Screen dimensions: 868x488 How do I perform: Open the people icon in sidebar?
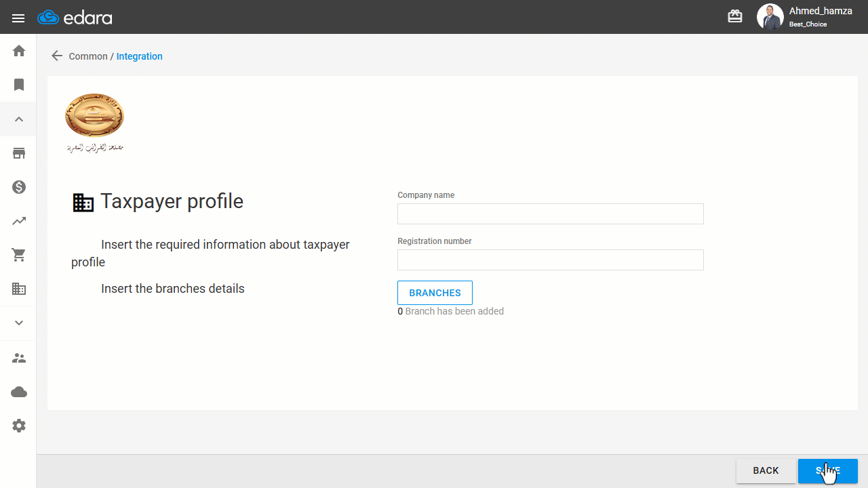click(x=19, y=358)
